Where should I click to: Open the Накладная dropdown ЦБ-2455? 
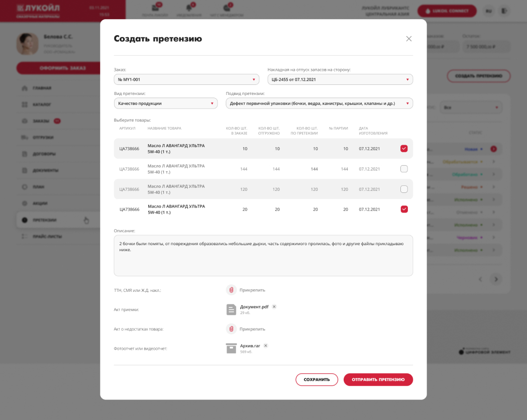[x=340, y=79]
